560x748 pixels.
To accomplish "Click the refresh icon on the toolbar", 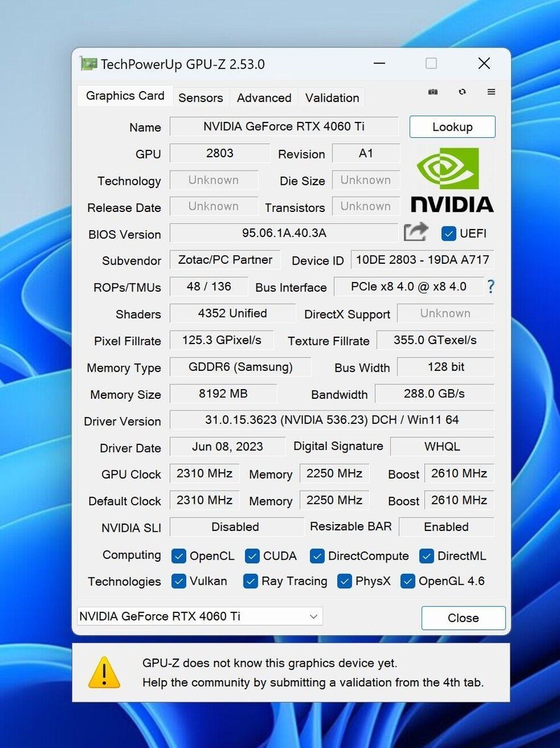I will [x=461, y=92].
